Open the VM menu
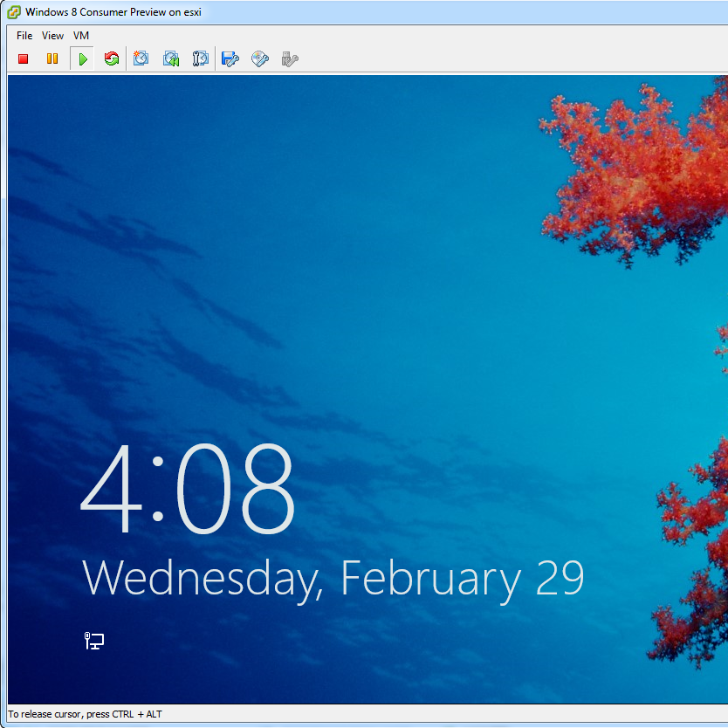This screenshot has height=728, width=728. pos(81,36)
